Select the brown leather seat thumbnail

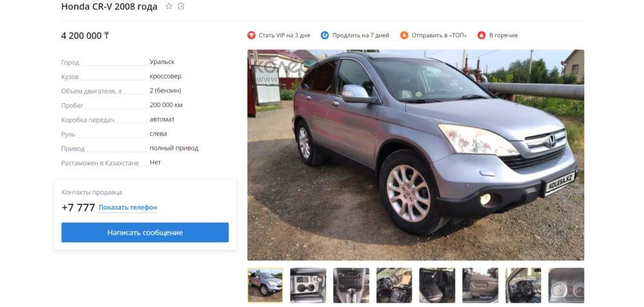(480, 286)
